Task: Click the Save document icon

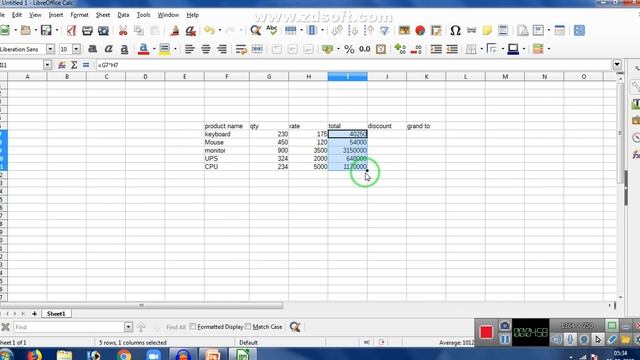Action: [46, 30]
